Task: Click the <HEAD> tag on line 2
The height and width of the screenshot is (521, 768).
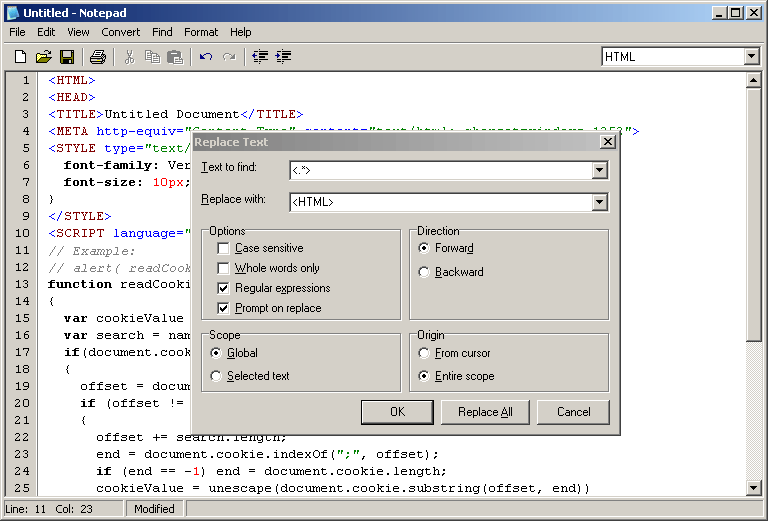Action: [72, 97]
